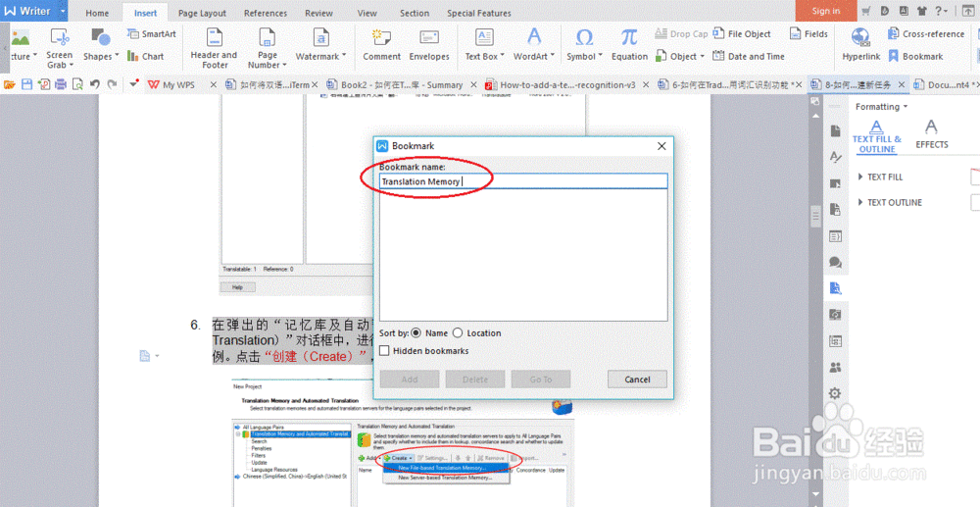Redo the last action
The width and height of the screenshot is (980, 507).
coord(112,84)
